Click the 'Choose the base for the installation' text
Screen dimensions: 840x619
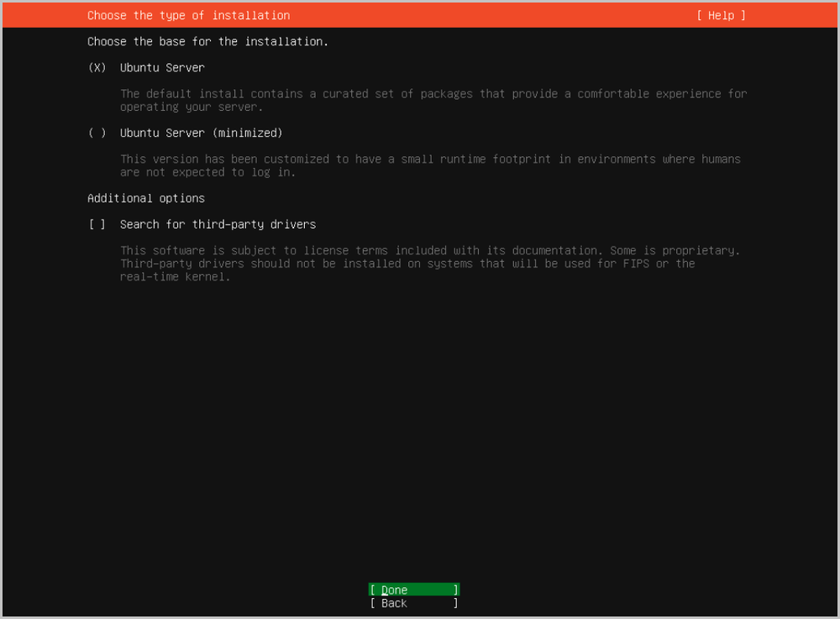tap(207, 41)
